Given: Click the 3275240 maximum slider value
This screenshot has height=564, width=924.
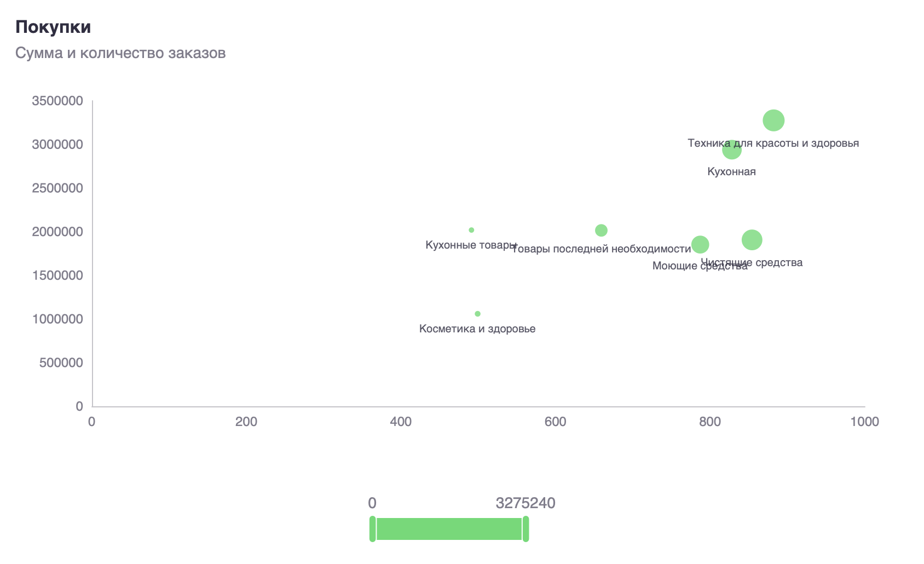Looking at the screenshot, I should click(525, 503).
